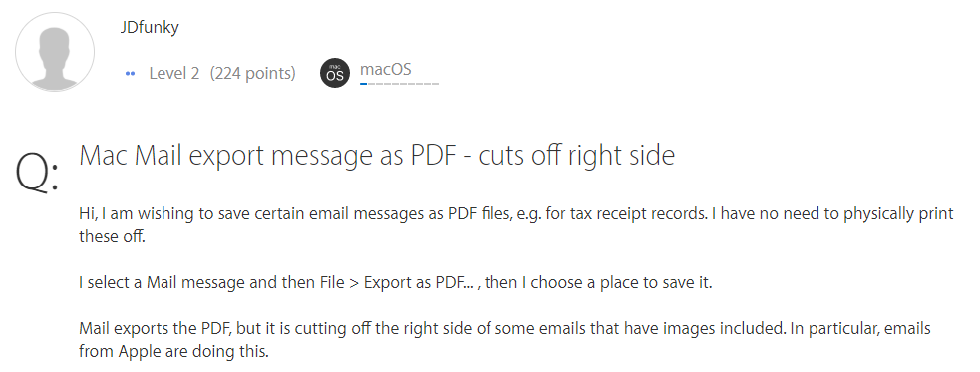The image size is (980, 372).
Task: Open the JDfunky user profile
Action: point(150,28)
